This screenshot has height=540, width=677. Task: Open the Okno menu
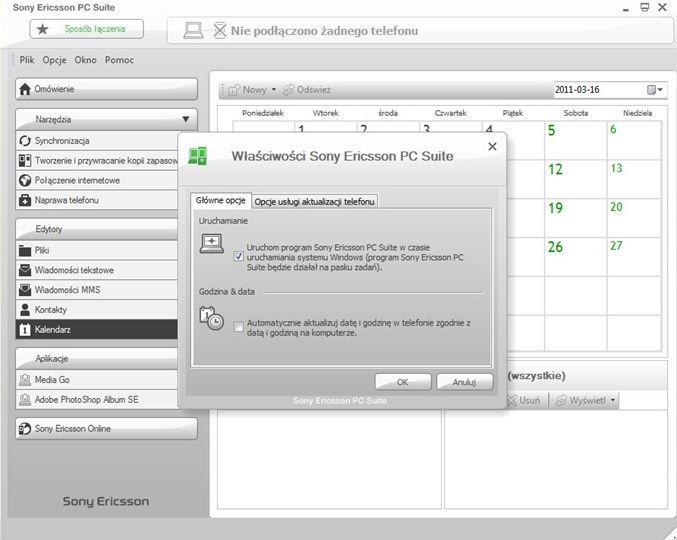(85, 60)
